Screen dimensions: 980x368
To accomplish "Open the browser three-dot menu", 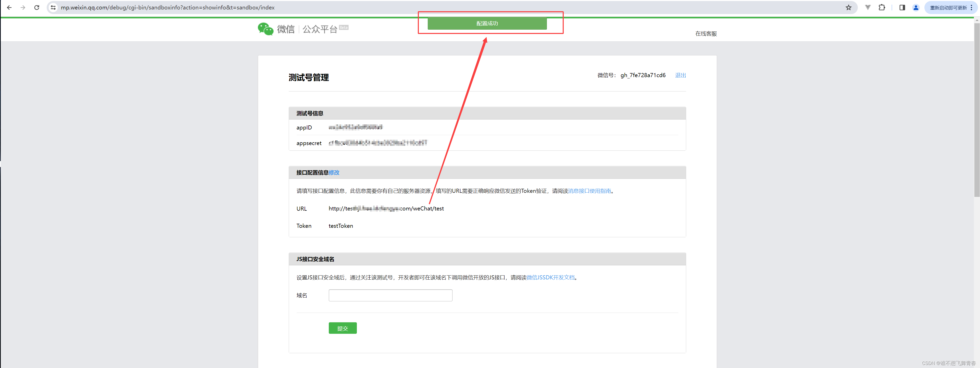I will [x=971, y=8].
